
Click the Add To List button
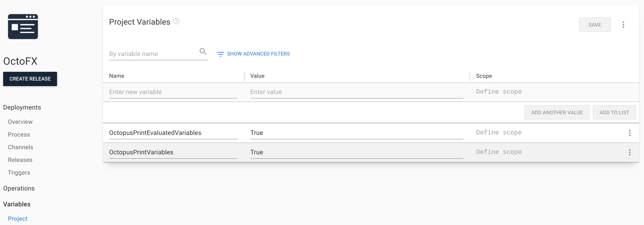[x=614, y=112]
